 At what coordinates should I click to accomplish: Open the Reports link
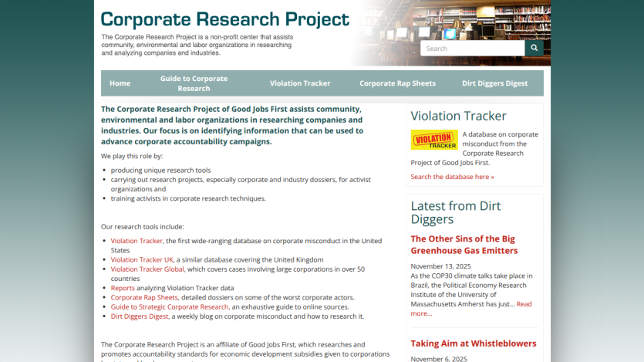(x=123, y=288)
